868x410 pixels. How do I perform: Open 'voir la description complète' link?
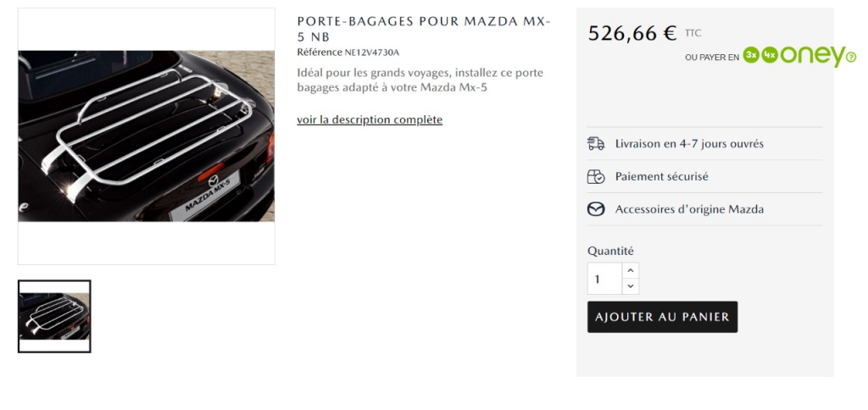pos(370,119)
